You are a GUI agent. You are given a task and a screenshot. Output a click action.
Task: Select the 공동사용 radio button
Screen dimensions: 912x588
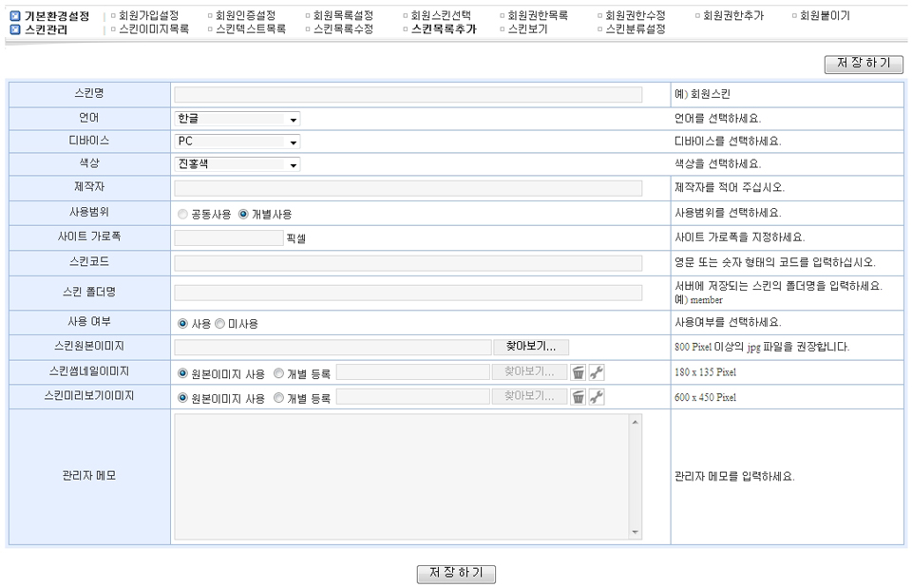point(182,215)
